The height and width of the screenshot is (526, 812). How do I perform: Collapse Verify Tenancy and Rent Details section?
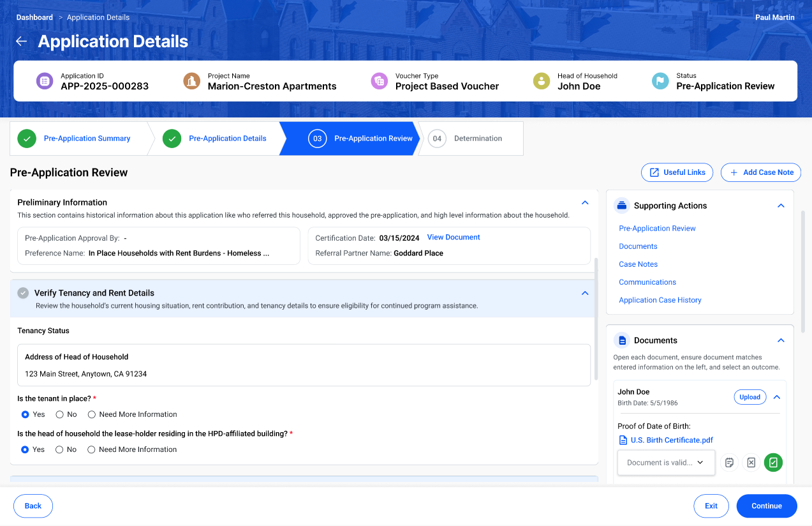coord(584,293)
